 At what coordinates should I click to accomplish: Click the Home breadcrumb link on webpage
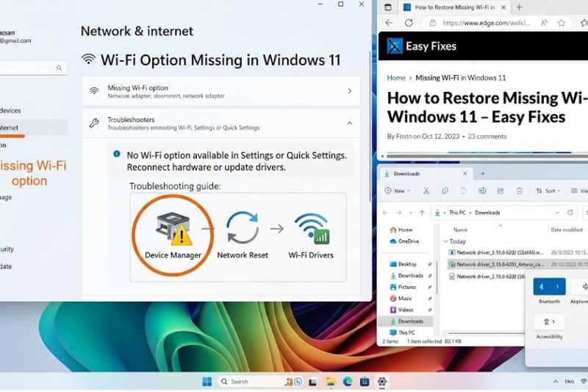[x=396, y=78]
